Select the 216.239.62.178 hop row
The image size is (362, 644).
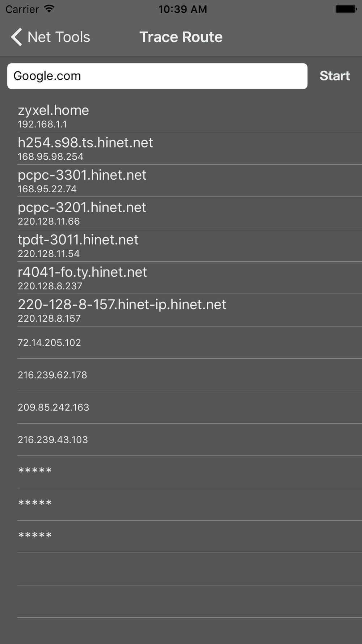[x=181, y=375]
